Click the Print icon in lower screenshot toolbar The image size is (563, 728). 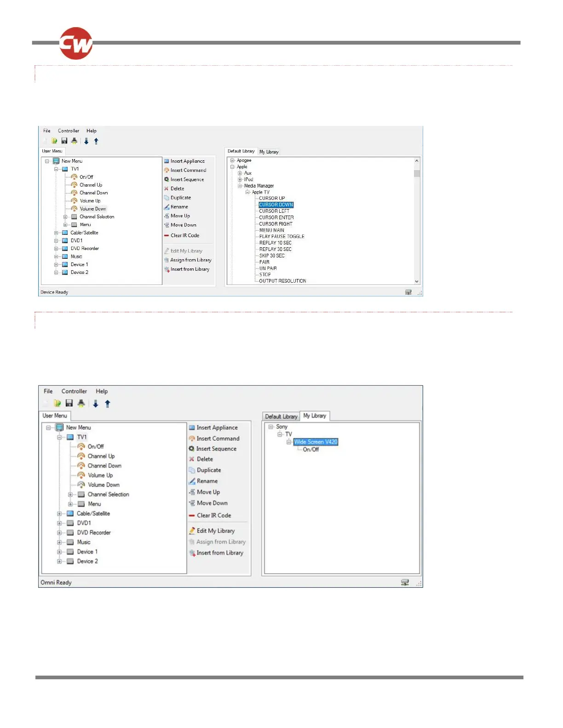(x=81, y=404)
